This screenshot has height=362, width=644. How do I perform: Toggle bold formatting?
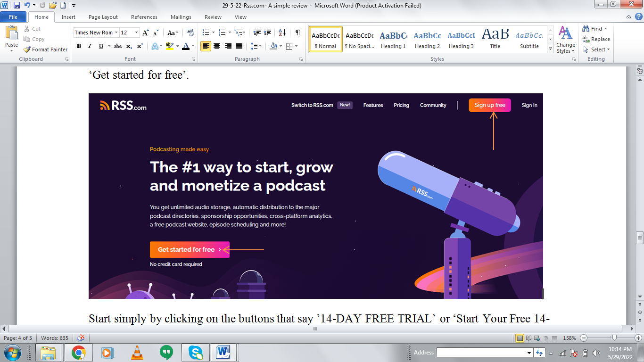(79, 46)
